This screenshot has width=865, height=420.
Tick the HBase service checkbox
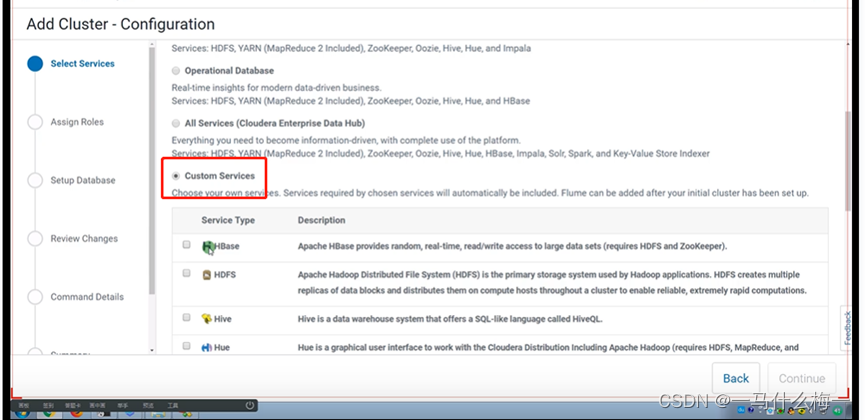pos(186,244)
